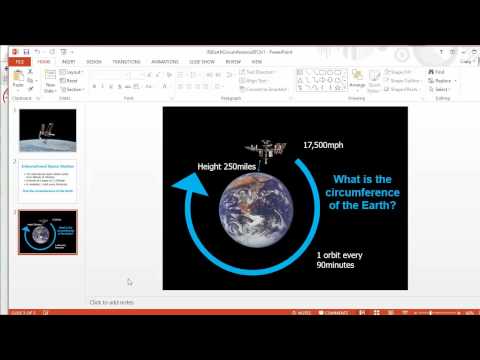Toggle Comments pane in status bar
This screenshot has width=480, height=360.
pos(333,313)
